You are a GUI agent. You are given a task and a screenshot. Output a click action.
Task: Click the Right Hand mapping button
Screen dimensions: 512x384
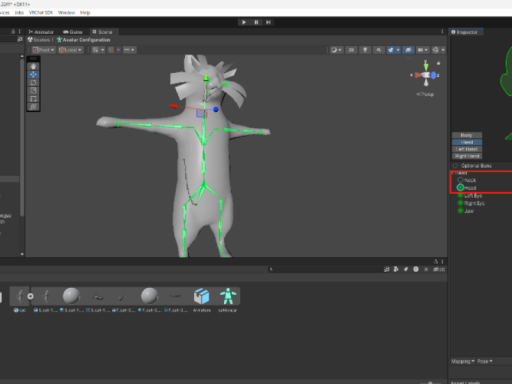coord(467,156)
